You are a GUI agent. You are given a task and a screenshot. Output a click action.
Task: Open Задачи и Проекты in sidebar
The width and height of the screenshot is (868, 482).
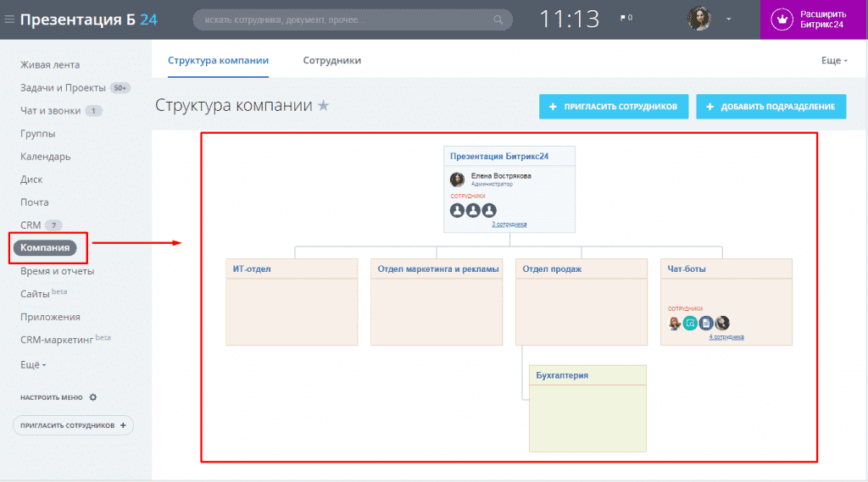[63, 88]
